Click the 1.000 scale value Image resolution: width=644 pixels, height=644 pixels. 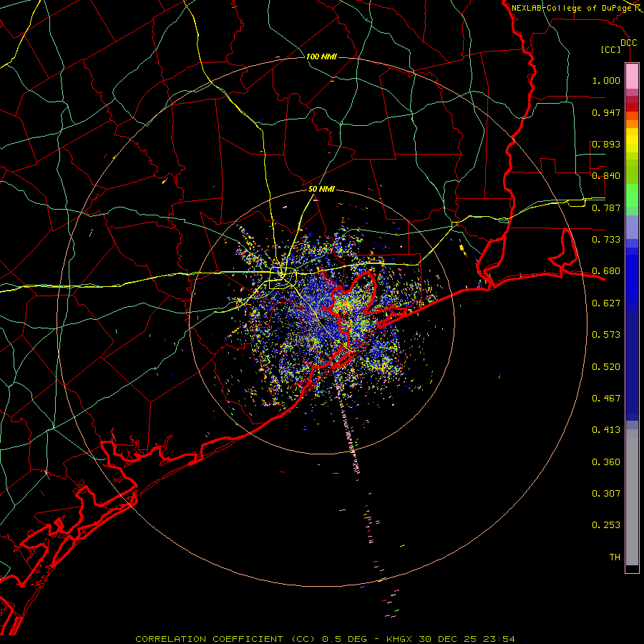click(x=606, y=80)
